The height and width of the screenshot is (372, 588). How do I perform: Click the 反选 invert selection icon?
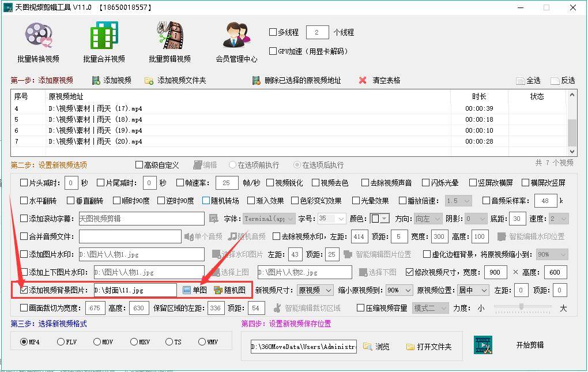(x=555, y=81)
